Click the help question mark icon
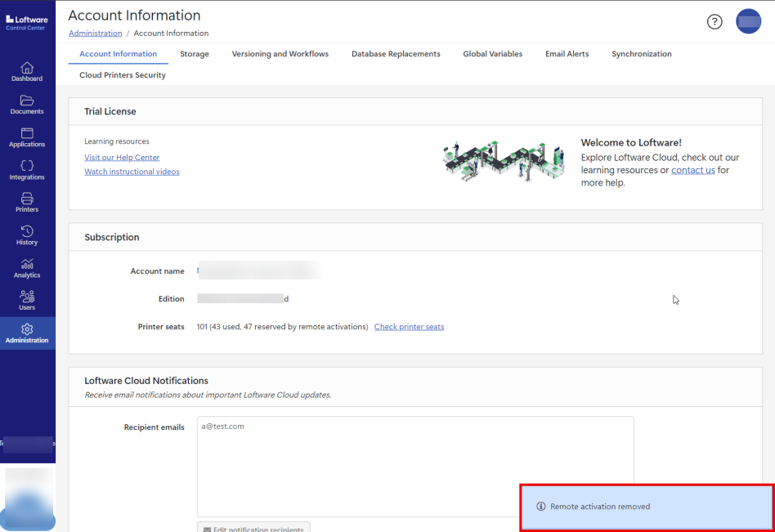The height and width of the screenshot is (532, 775). coord(715,22)
